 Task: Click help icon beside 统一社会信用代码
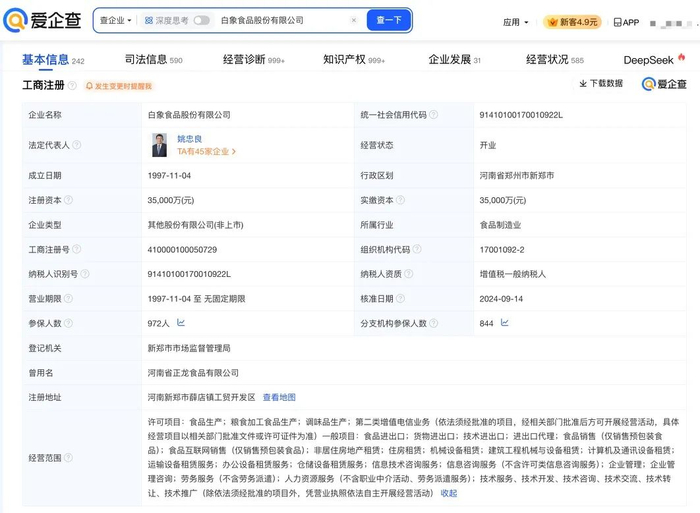tap(433, 115)
